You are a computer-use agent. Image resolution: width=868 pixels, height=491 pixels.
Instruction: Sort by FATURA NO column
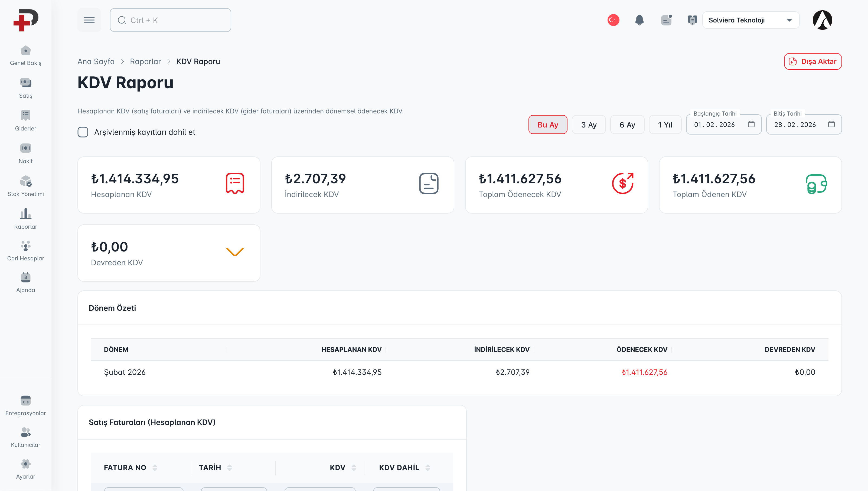125,468
